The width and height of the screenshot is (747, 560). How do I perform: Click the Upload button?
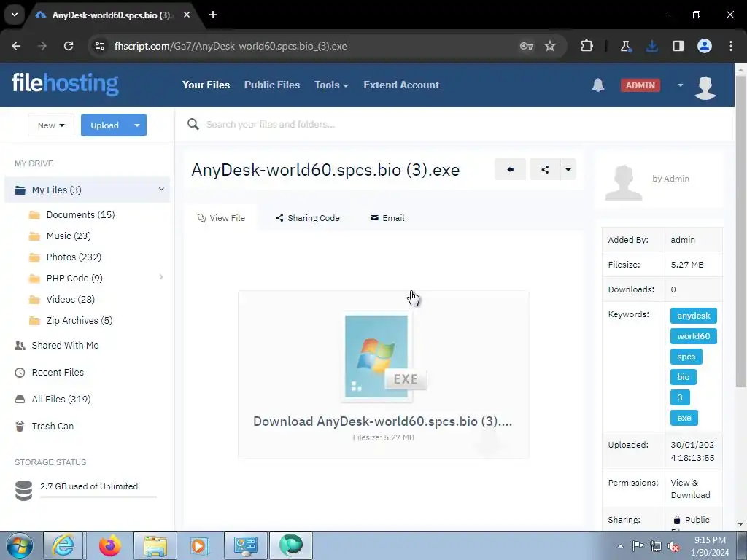coord(105,125)
